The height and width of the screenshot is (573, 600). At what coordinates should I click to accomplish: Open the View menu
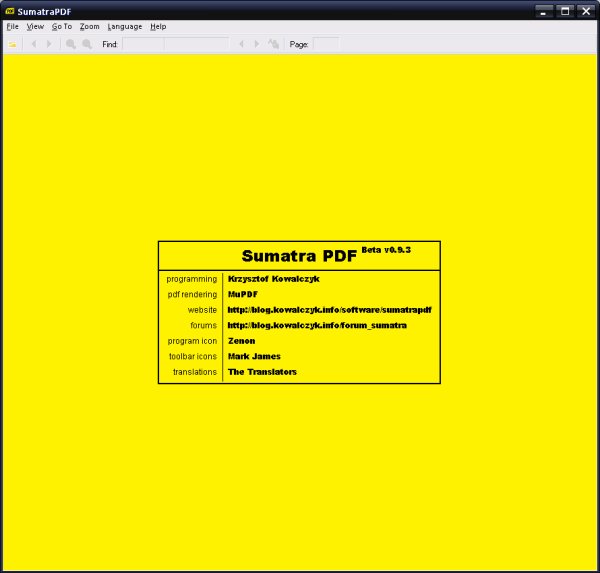click(35, 26)
